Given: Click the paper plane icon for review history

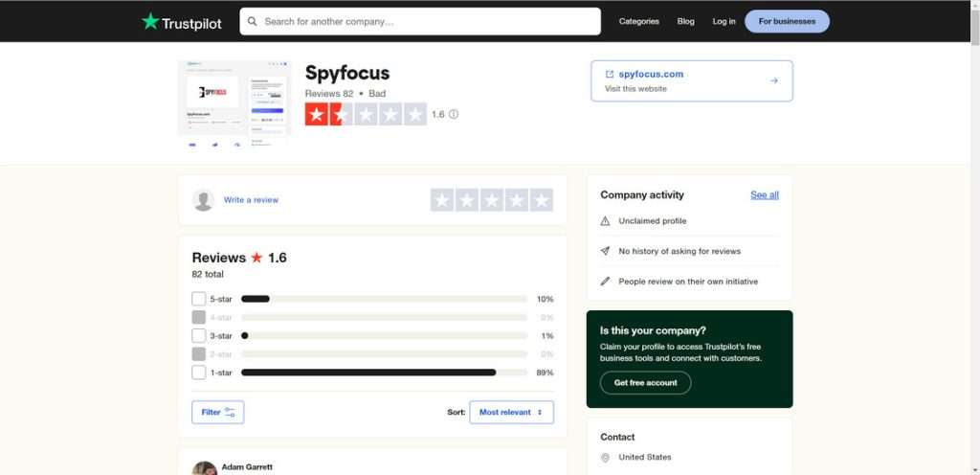Looking at the screenshot, I should coord(605,251).
